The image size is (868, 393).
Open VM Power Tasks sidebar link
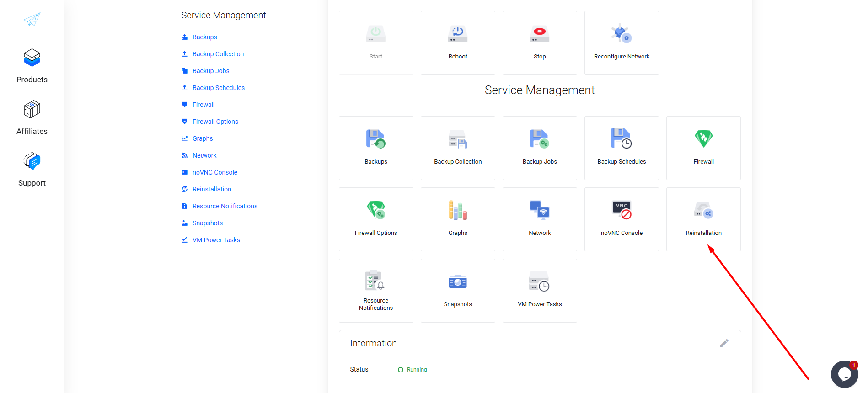[x=216, y=240]
